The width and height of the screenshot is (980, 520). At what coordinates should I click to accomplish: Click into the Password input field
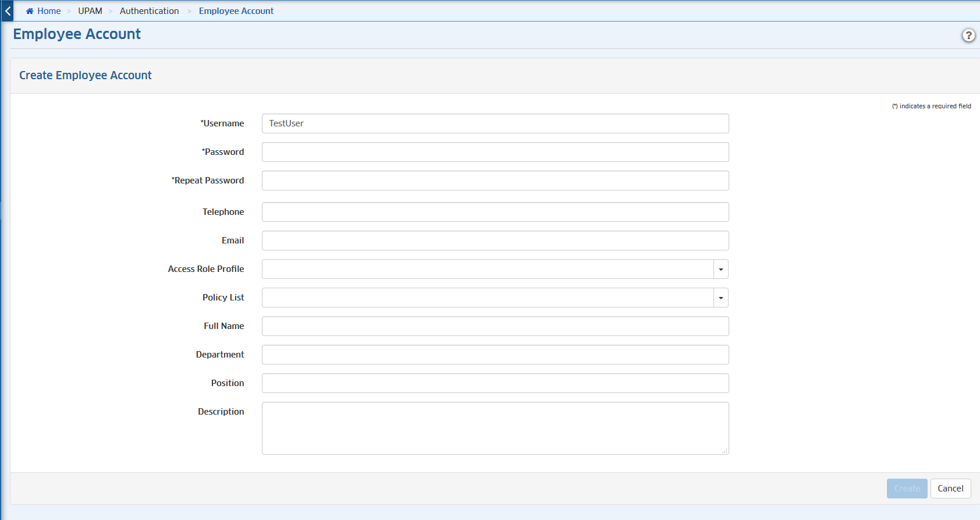pos(495,152)
